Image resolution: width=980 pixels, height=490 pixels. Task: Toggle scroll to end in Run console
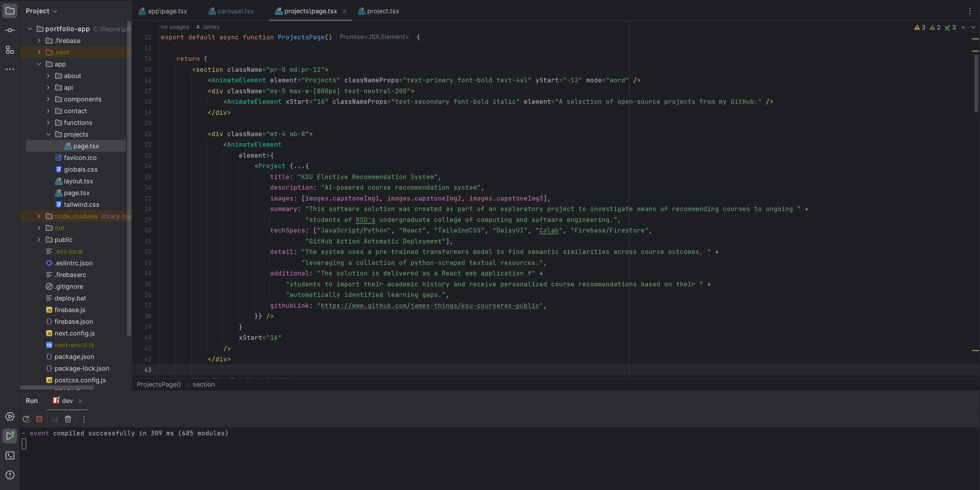click(x=55, y=419)
